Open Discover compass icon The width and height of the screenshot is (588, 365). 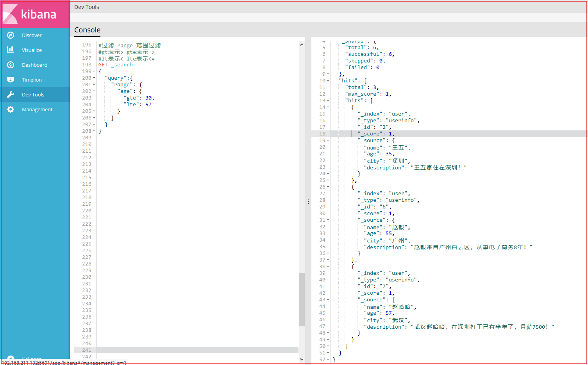coord(11,35)
